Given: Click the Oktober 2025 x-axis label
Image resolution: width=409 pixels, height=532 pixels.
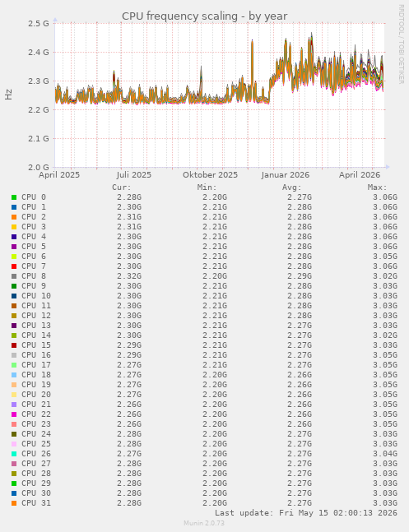Looking at the screenshot, I should point(211,175).
